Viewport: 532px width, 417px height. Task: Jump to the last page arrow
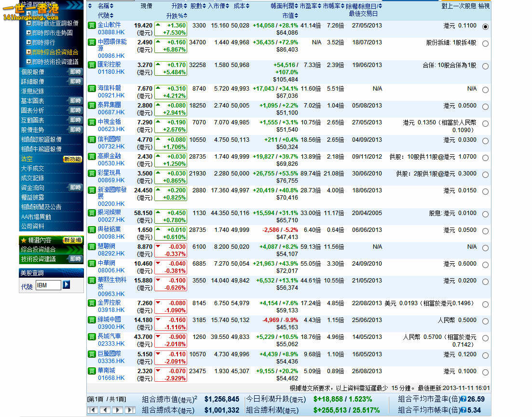click(130, 410)
